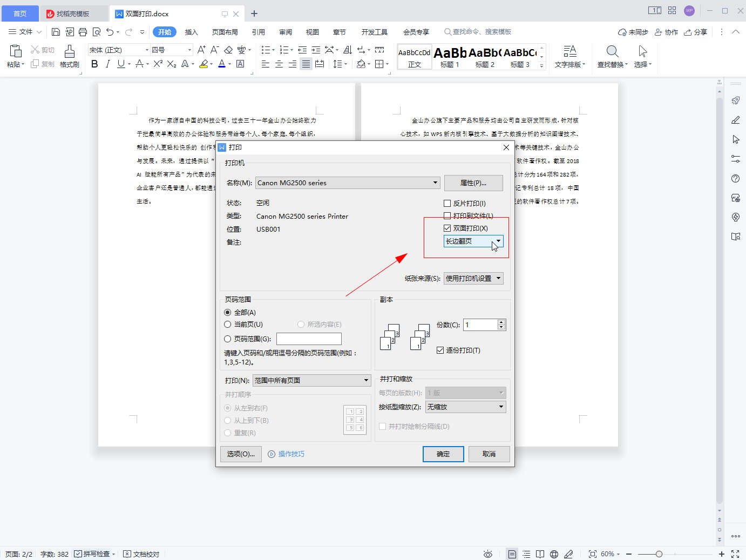Toggle Italic formatting (I)
The width and height of the screenshot is (746, 560).
coord(107,64)
